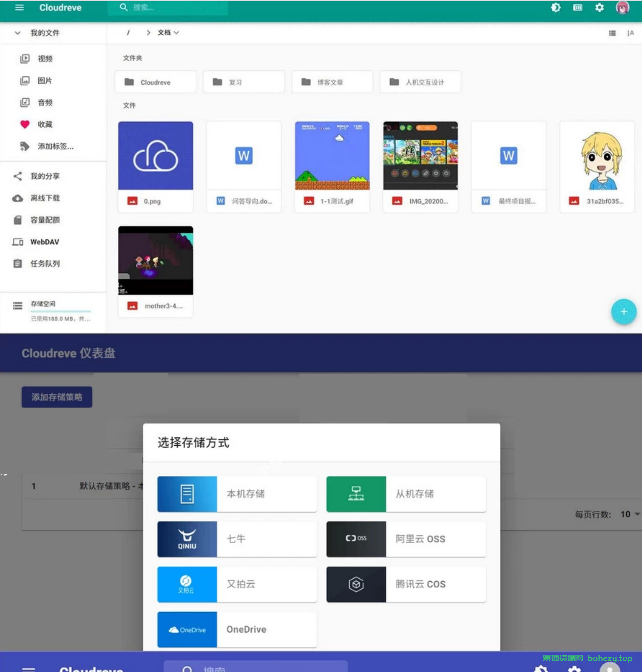Click the 从机存储 network icon
Image resolution: width=642 pixels, height=672 pixels.
pos(356,494)
